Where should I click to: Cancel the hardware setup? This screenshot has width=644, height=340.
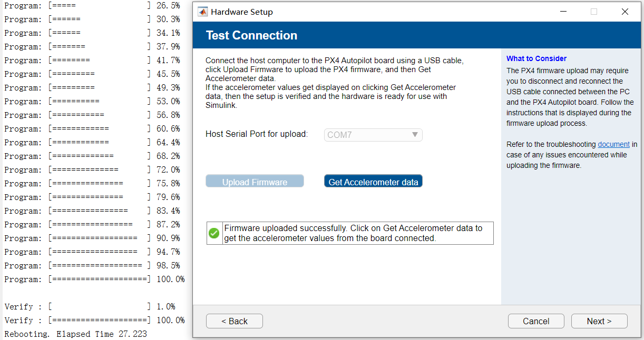pyautogui.click(x=536, y=321)
